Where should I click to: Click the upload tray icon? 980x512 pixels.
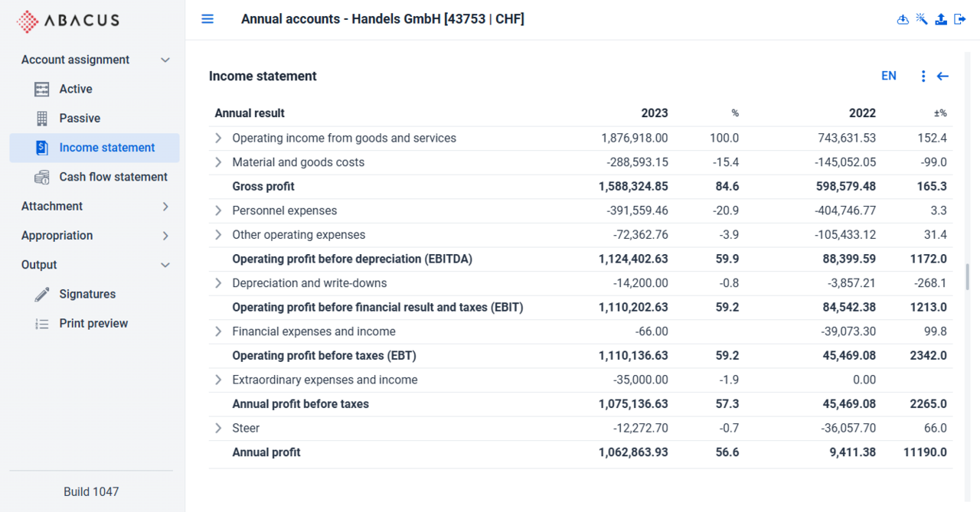(941, 19)
